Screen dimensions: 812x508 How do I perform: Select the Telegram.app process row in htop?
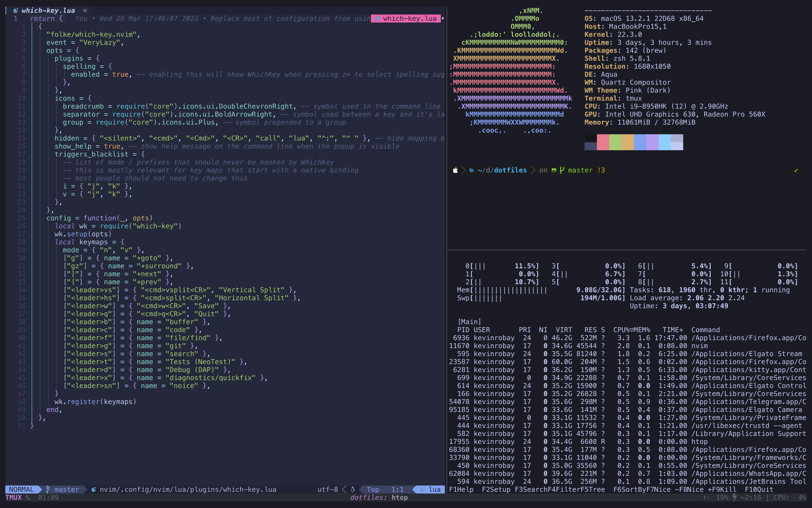(627, 402)
